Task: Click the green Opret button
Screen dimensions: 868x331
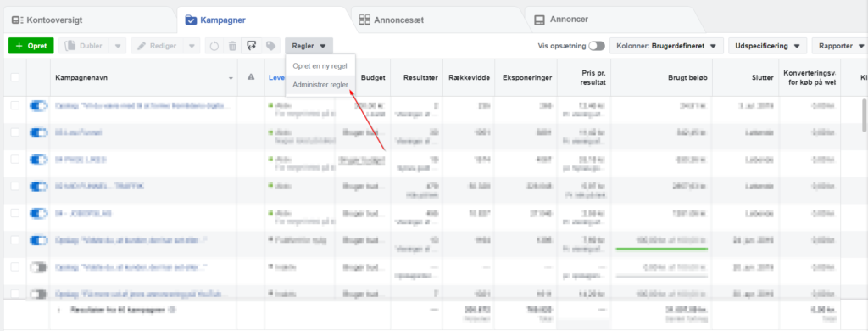Action: pos(31,46)
